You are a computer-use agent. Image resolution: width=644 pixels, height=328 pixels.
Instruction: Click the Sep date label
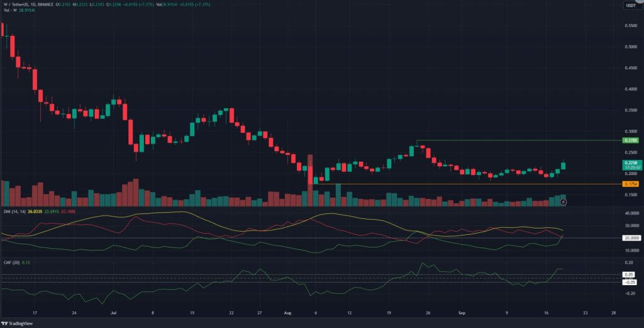462,313
